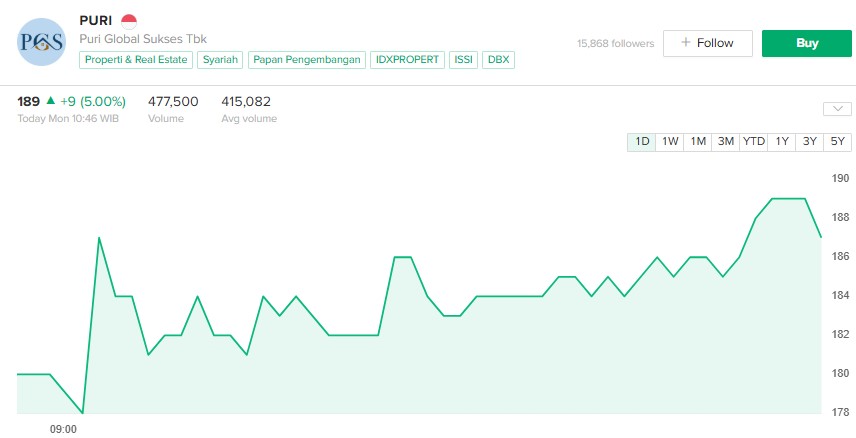
Task: Click the PGS company logo
Action: pos(41,42)
